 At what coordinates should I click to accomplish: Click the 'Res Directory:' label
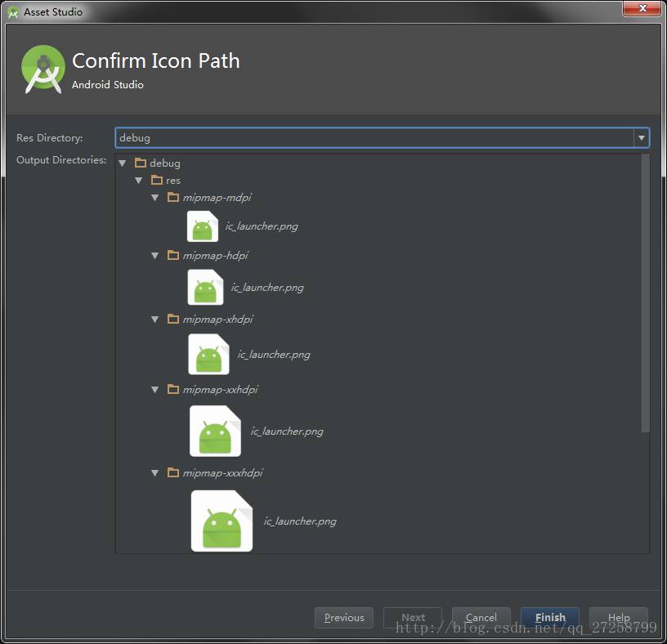pos(50,138)
